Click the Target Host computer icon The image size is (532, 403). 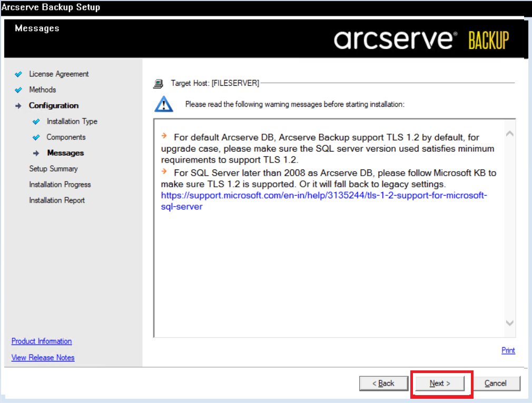[157, 83]
